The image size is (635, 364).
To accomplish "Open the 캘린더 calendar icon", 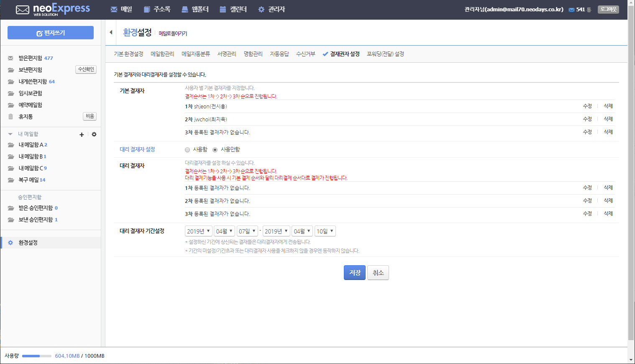I will (x=223, y=9).
